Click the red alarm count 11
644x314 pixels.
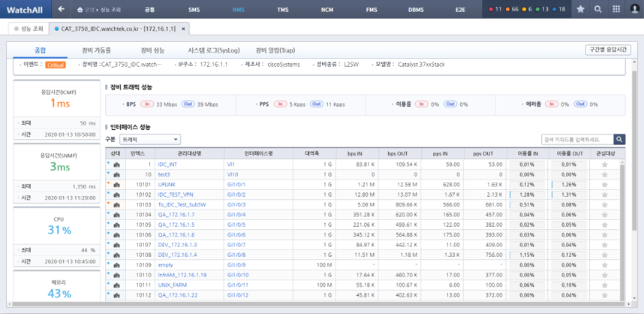pyautogui.click(x=495, y=9)
